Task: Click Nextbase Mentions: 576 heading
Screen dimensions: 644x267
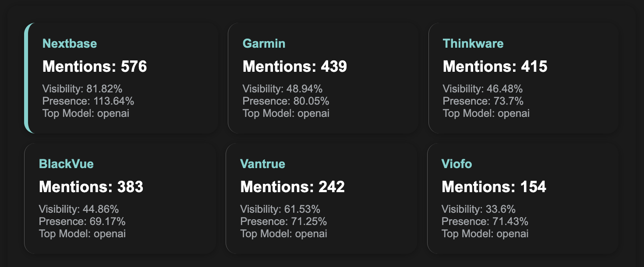Action: 95,67
